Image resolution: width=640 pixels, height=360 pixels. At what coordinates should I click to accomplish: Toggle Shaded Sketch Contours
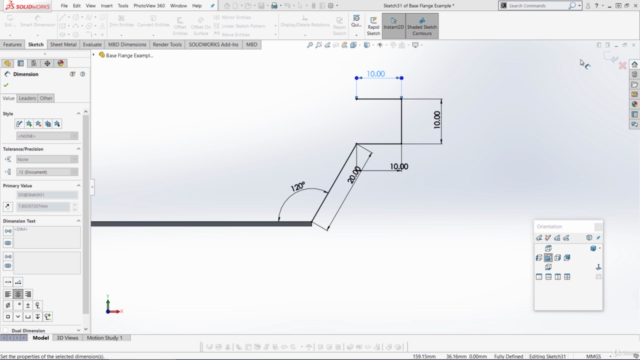pos(422,26)
